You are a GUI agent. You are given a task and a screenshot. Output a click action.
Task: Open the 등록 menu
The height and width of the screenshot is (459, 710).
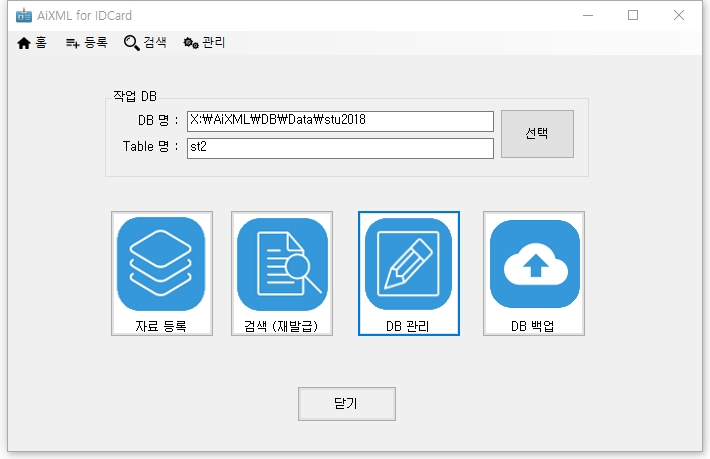click(x=86, y=43)
